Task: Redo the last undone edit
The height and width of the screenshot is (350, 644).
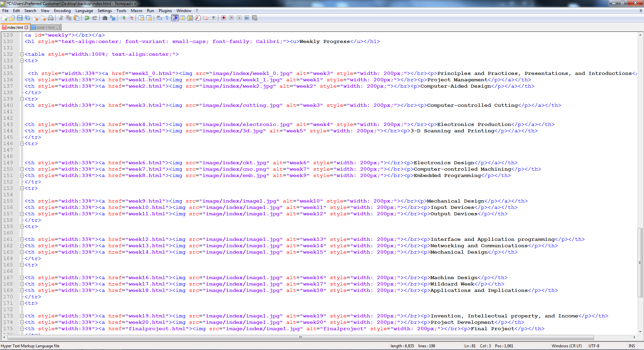Action: tap(95, 18)
